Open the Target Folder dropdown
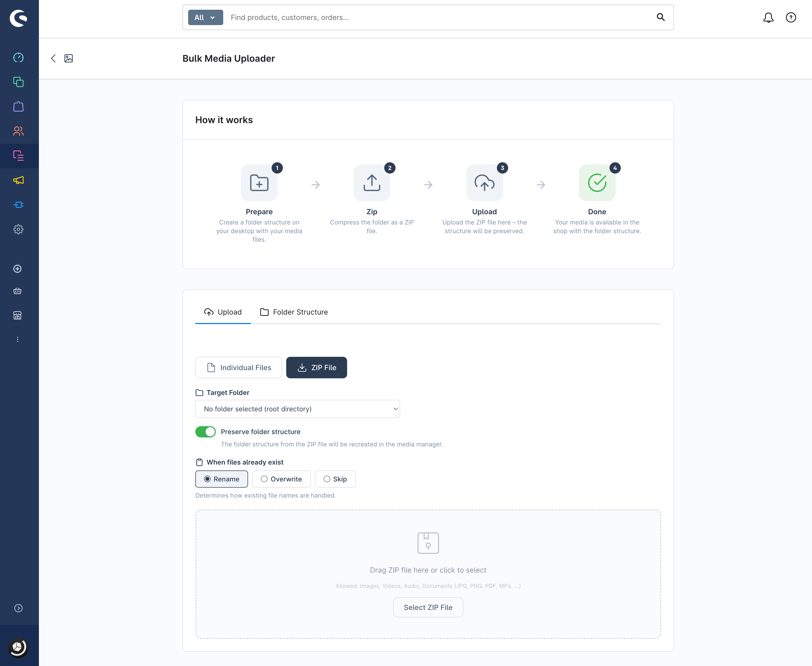The width and height of the screenshot is (812, 666). pyautogui.click(x=297, y=409)
